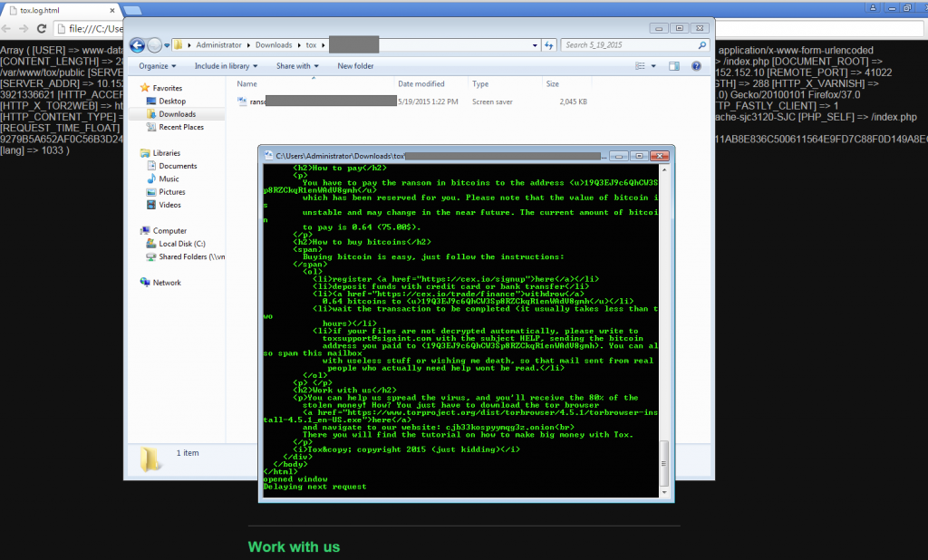The height and width of the screenshot is (560, 928).
Task: Refresh the tox folder view
Action: point(550,44)
